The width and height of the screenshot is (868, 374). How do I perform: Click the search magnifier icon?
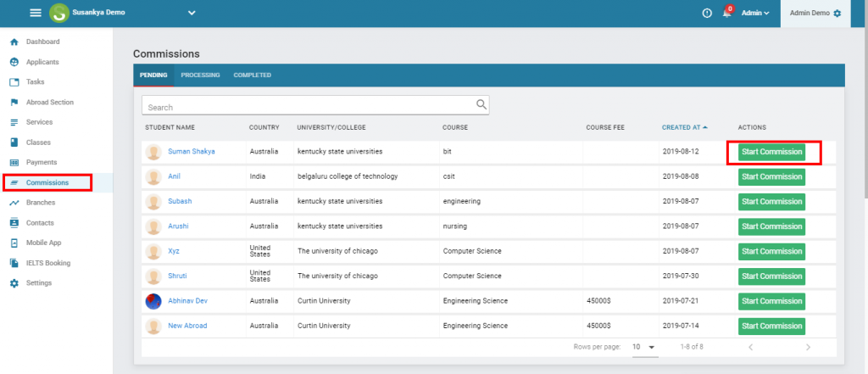pyautogui.click(x=481, y=105)
